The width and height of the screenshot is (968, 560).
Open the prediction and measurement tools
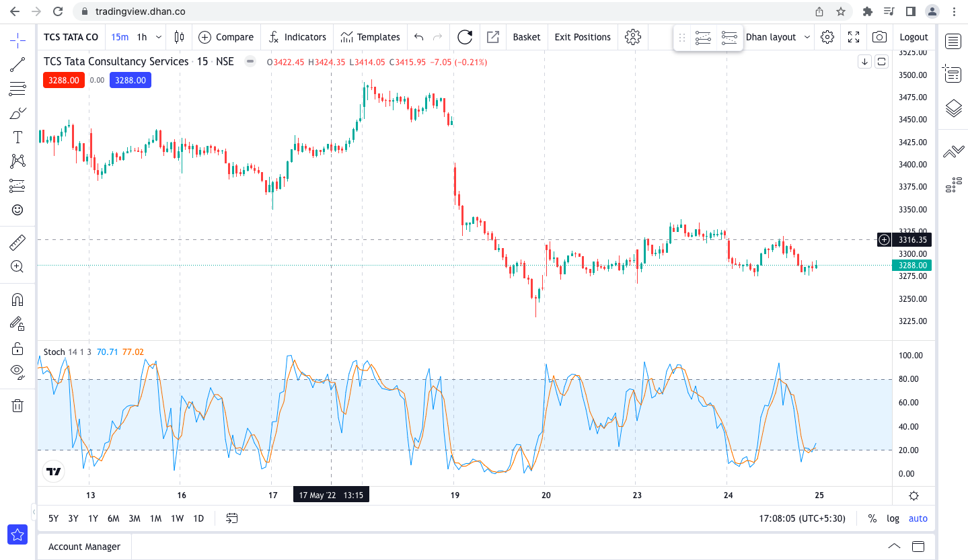click(x=17, y=186)
